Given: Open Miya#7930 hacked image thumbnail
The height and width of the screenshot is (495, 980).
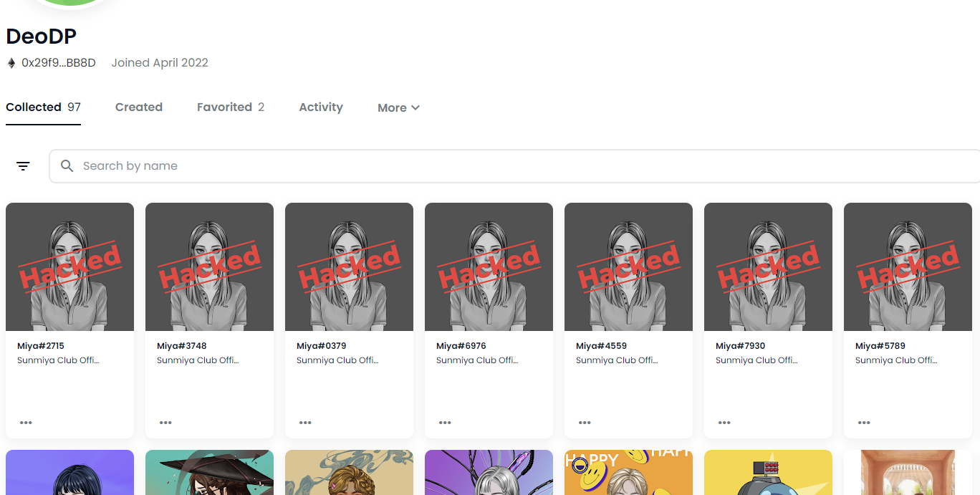Looking at the screenshot, I should click(768, 266).
